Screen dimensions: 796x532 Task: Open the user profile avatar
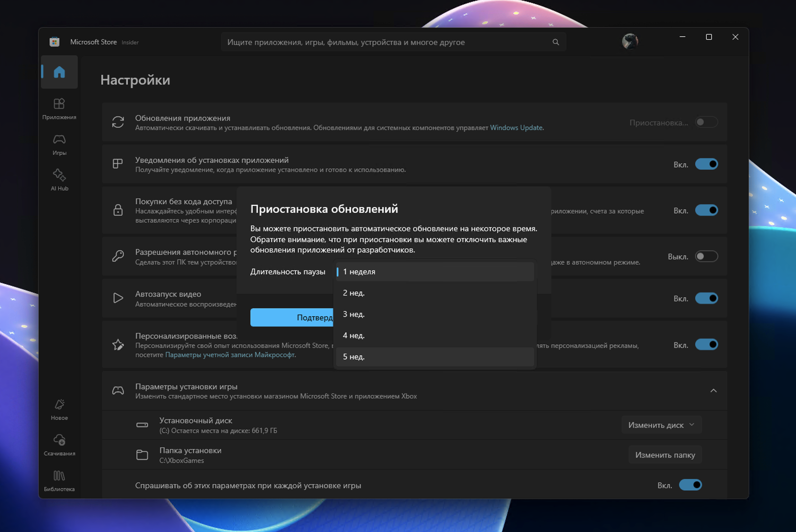tap(630, 41)
